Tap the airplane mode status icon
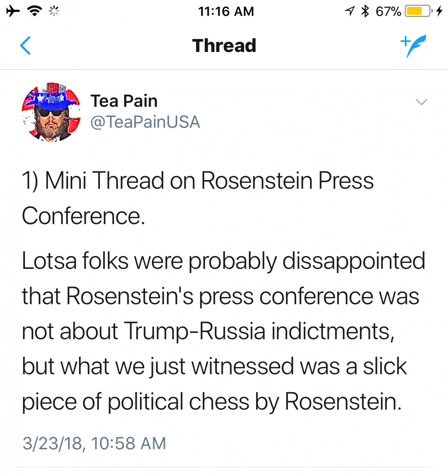Screen dimensions: 448x476 tap(13, 11)
